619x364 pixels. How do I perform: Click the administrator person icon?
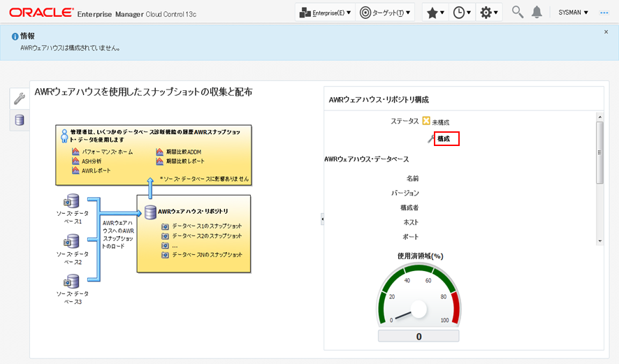(x=64, y=136)
